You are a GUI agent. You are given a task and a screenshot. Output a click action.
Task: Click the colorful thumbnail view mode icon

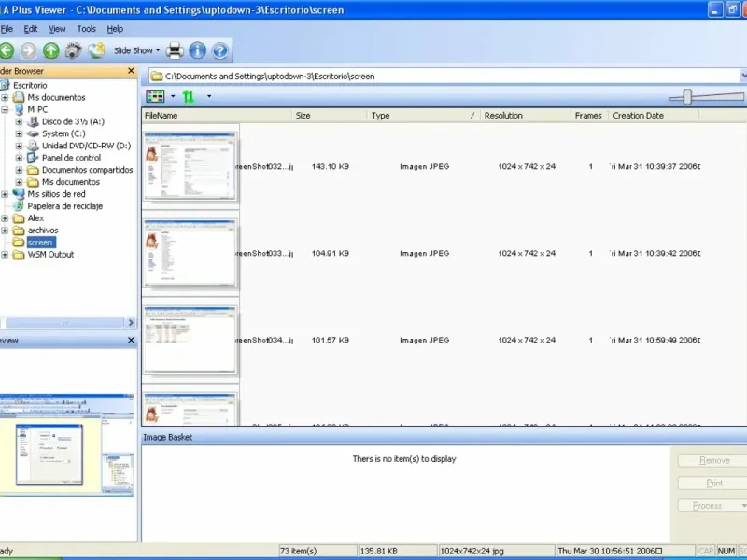[156, 96]
